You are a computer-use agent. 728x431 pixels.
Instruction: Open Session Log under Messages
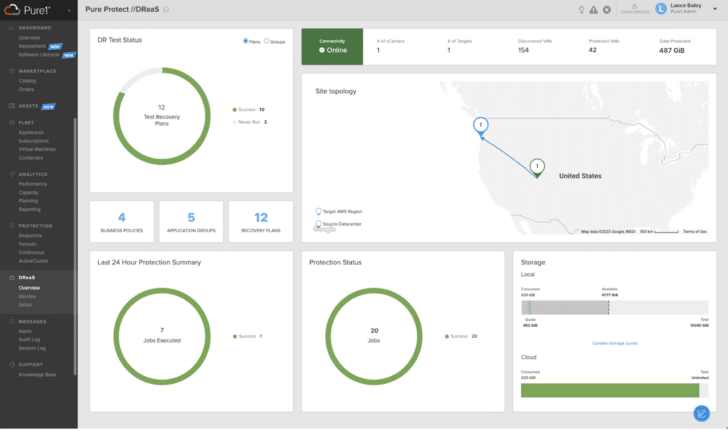32,348
